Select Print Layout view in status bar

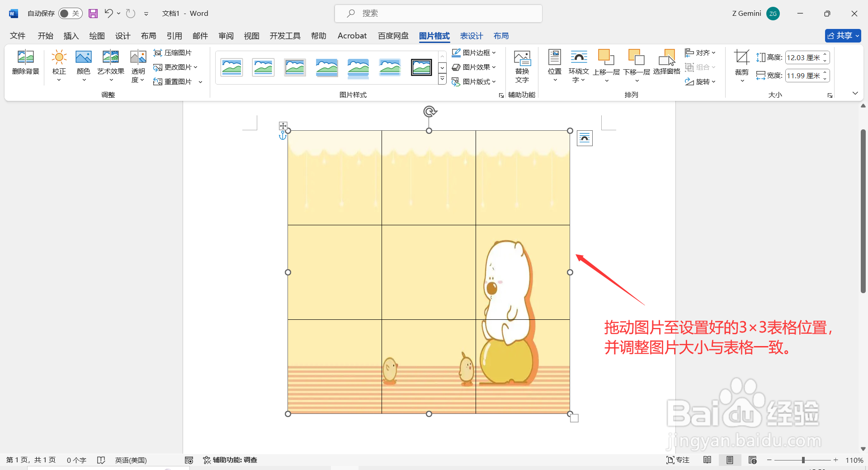(x=730, y=460)
